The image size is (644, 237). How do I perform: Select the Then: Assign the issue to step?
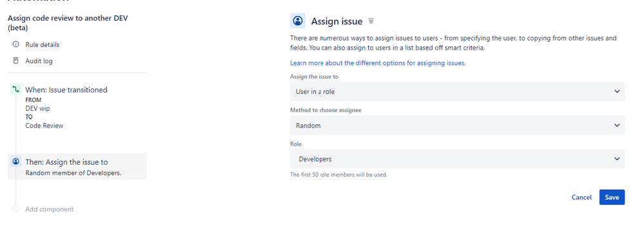(x=77, y=166)
